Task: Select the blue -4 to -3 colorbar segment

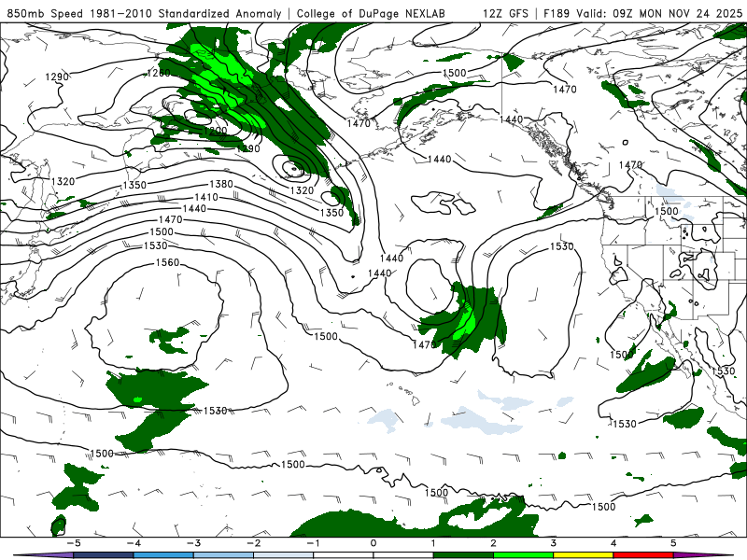Action: (x=163, y=555)
